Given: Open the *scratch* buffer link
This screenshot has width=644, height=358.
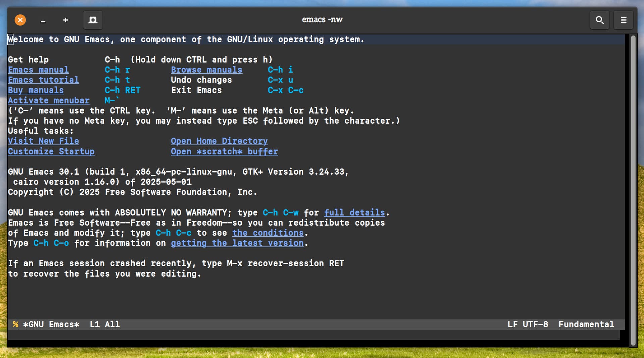Looking at the screenshot, I should (224, 152).
